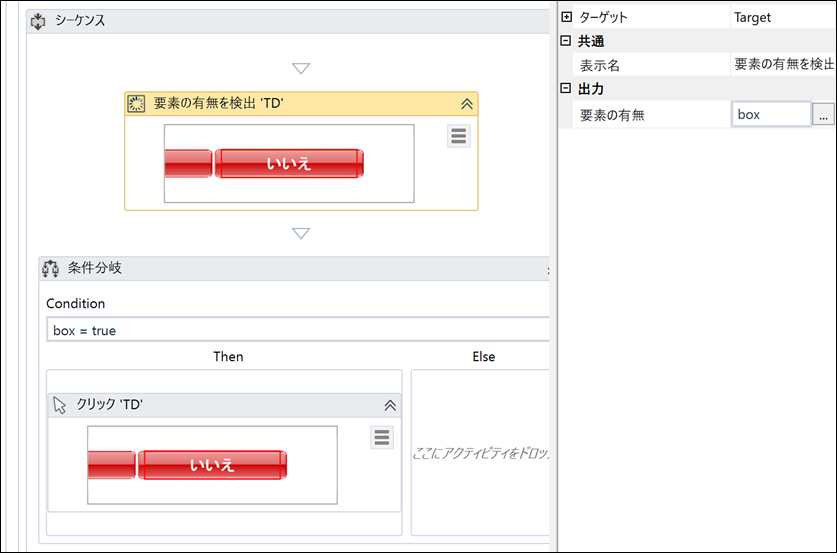Click the 表示名 value field
Viewport: 837px width, 553px height.
[x=783, y=65]
